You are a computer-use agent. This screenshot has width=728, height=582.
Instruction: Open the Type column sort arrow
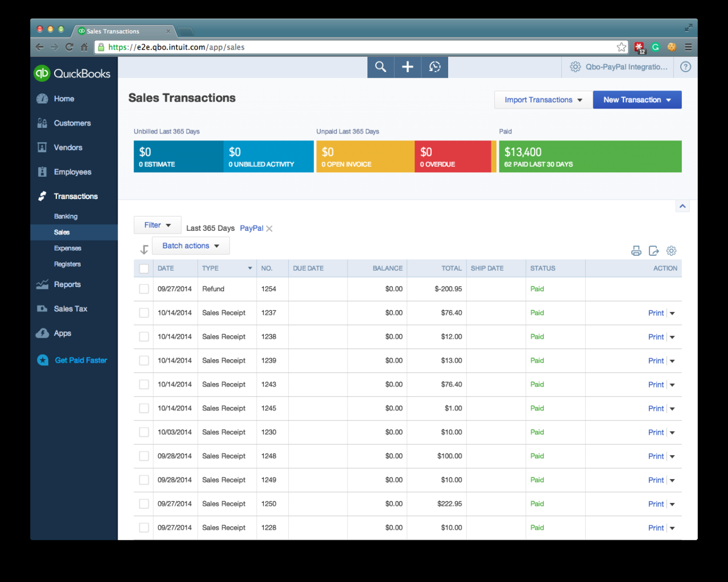[250, 268]
